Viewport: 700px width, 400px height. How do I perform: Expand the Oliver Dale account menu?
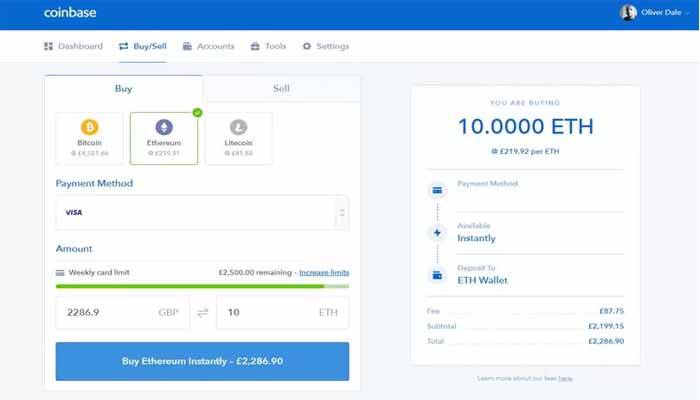coord(687,13)
